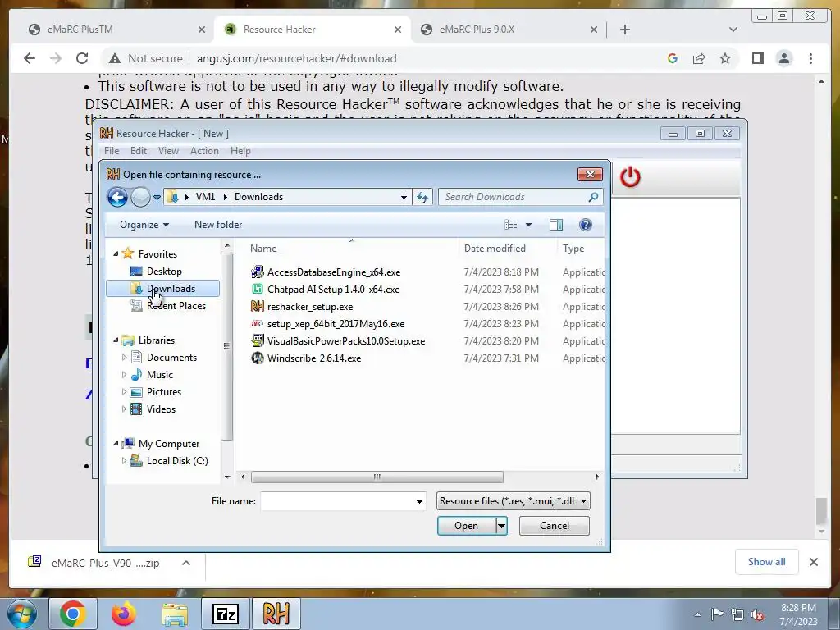Click the Chrome address bar URL
840x630 pixels.
[296, 58]
